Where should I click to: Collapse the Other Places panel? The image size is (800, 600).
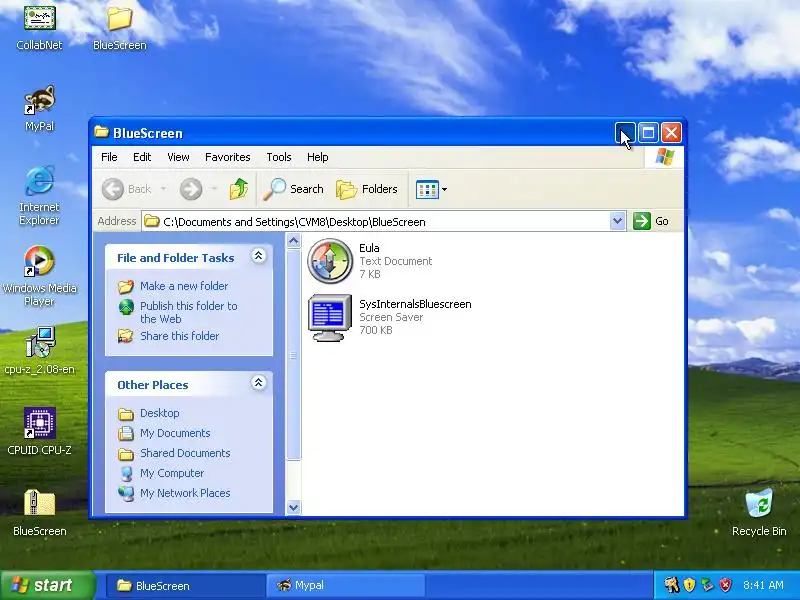(x=259, y=383)
